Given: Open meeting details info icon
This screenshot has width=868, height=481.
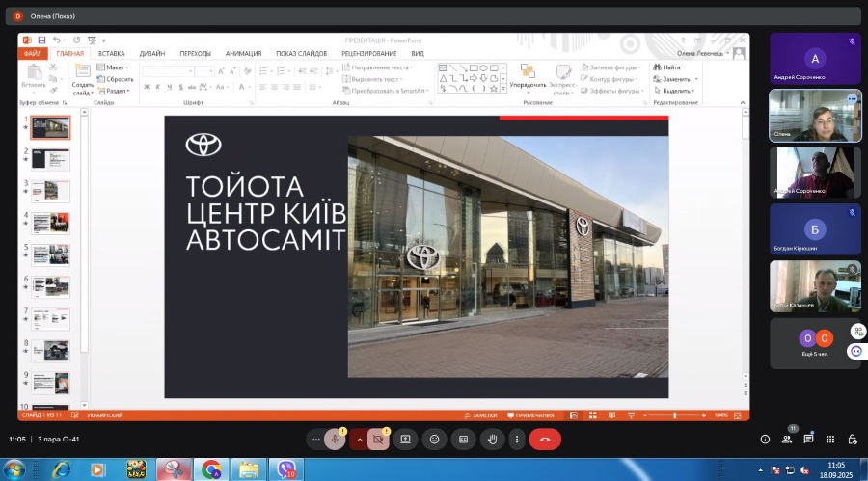Looking at the screenshot, I should click(765, 439).
